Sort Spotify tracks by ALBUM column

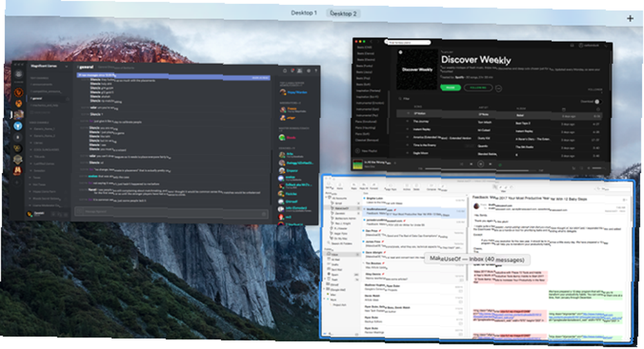pyautogui.click(x=521, y=108)
